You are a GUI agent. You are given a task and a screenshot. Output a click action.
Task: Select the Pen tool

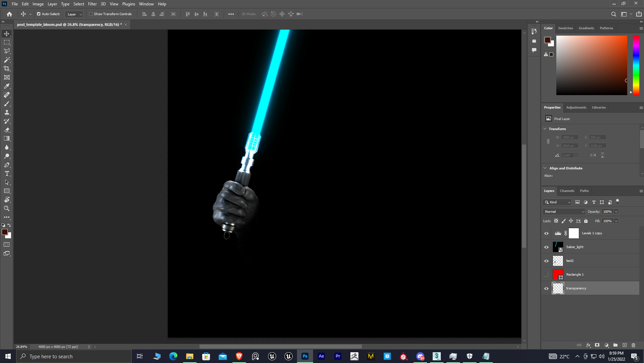click(7, 165)
